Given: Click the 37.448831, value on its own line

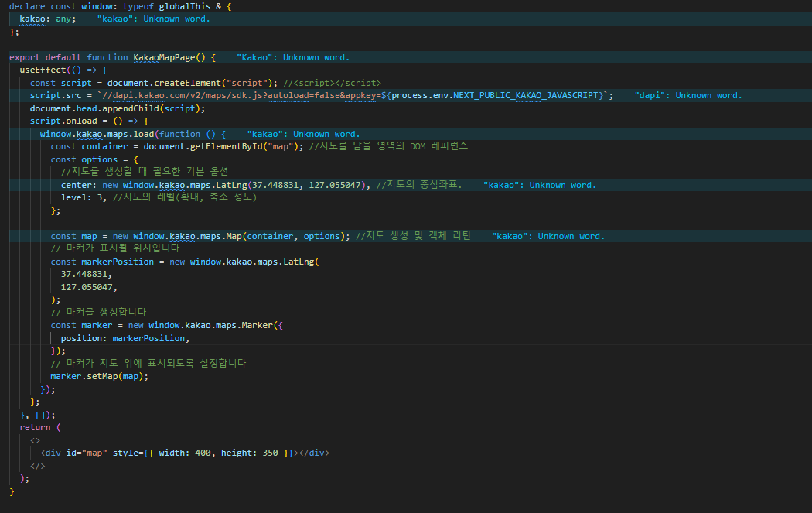Looking at the screenshot, I should tap(87, 274).
